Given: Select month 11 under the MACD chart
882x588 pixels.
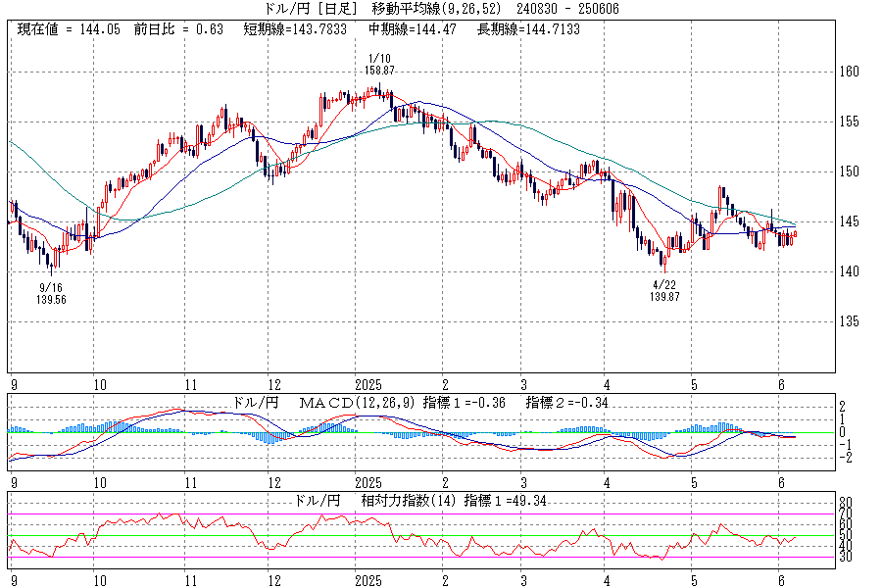Looking at the screenshot, I should [191, 483].
